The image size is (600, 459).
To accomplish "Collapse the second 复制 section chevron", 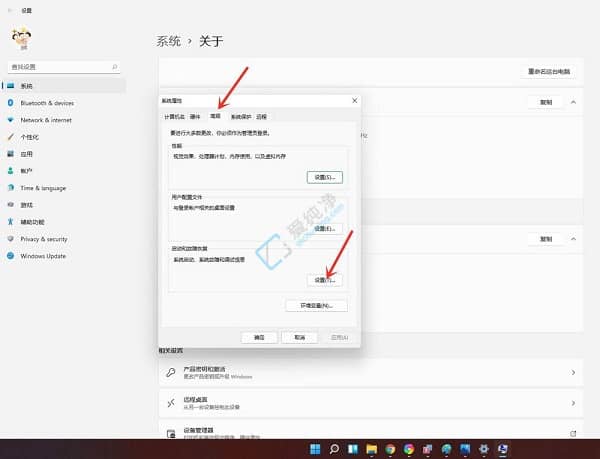I will pos(573,239).
